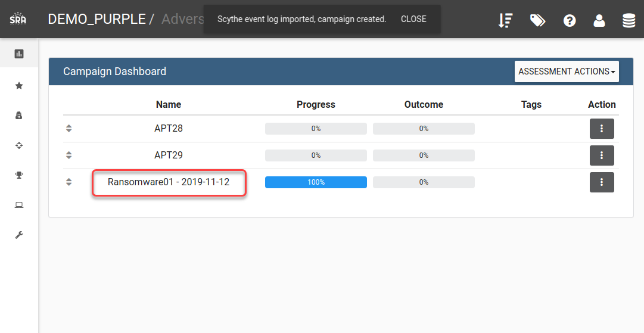644x333 pixels.
Task: Click the sort descending icon in header
Action: coord(505,20)
